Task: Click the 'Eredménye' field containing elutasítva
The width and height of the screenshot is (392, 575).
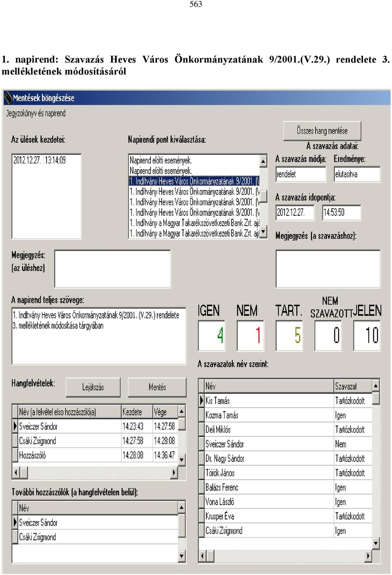Action: pyautogui.click(x=357, y=174)
